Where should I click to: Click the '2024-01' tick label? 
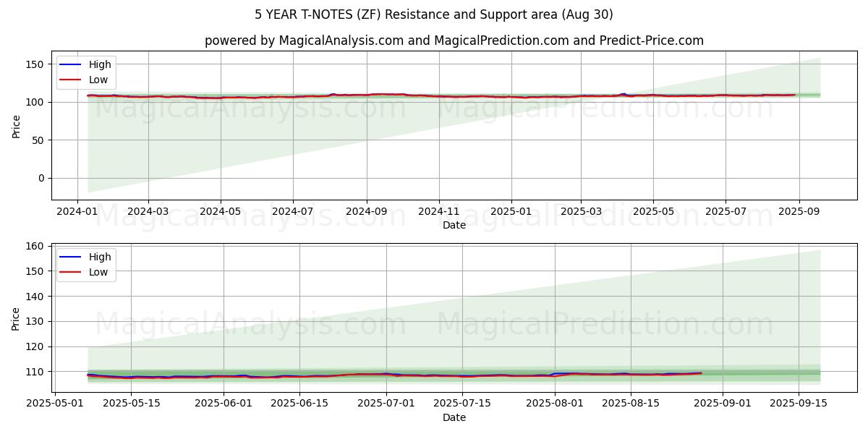(77, 210)
